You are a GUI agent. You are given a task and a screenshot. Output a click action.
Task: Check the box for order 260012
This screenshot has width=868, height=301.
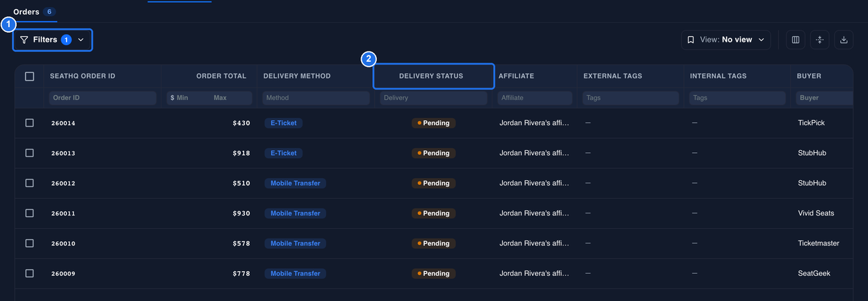(x=29, y=183)
